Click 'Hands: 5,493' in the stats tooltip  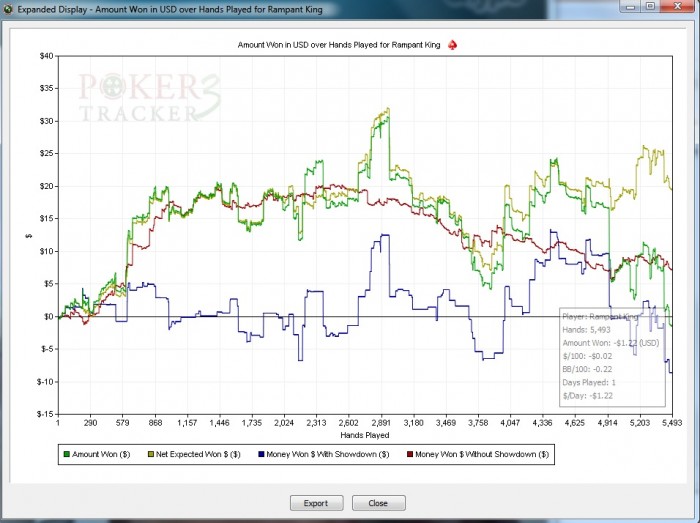click(x=586, y=330)
